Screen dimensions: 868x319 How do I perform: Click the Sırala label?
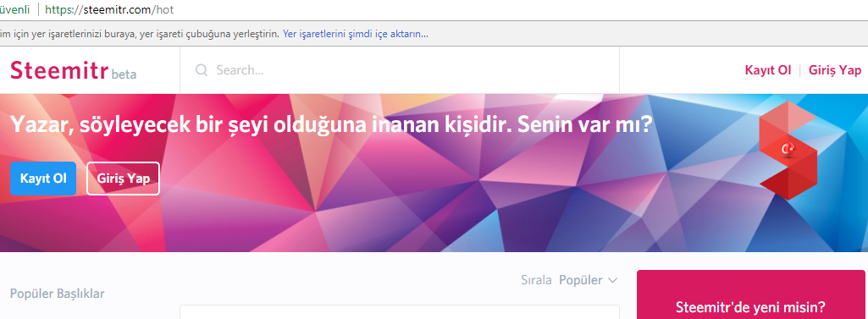pyautogui.click(x=536, y=280)
